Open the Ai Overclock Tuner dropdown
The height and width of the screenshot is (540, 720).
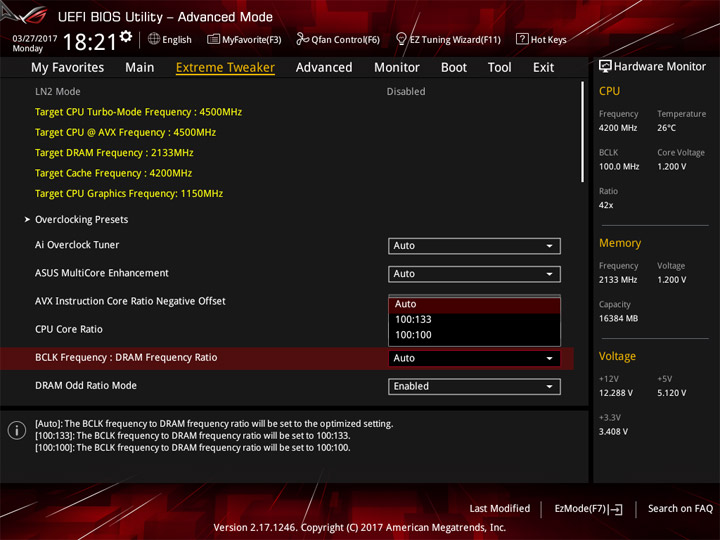coord(474,246)
